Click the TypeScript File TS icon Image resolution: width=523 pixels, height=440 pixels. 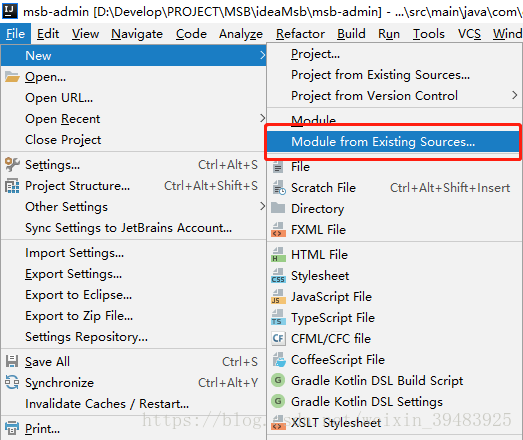coord(279,318)
